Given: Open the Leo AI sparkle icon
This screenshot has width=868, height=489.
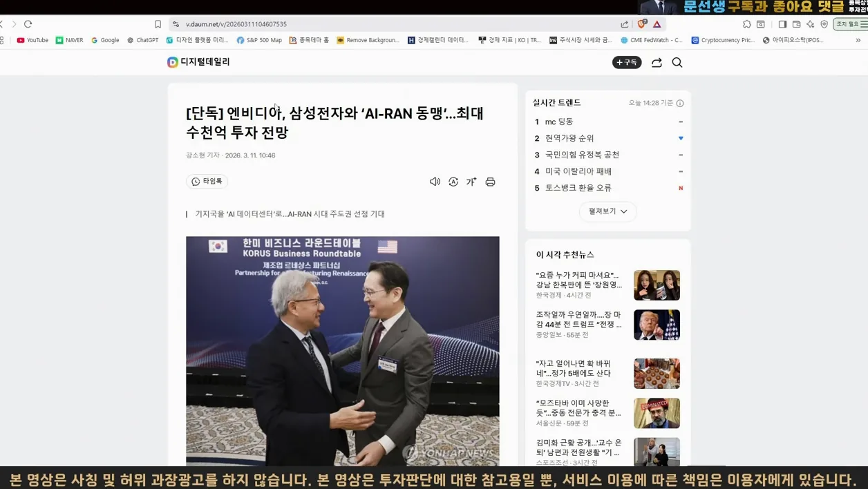Looking at the screenshot, I should (x=810, y=24).
